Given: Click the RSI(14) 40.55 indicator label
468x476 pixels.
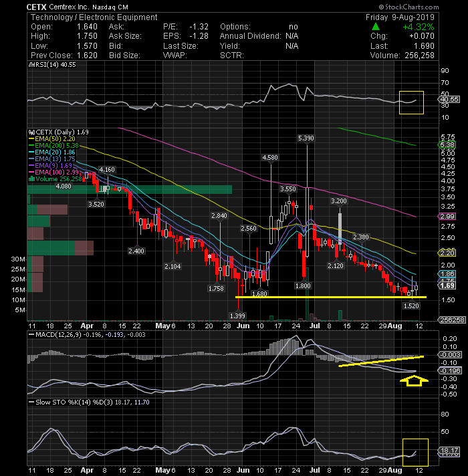Looking at the screenshot, I should [52, 65].
